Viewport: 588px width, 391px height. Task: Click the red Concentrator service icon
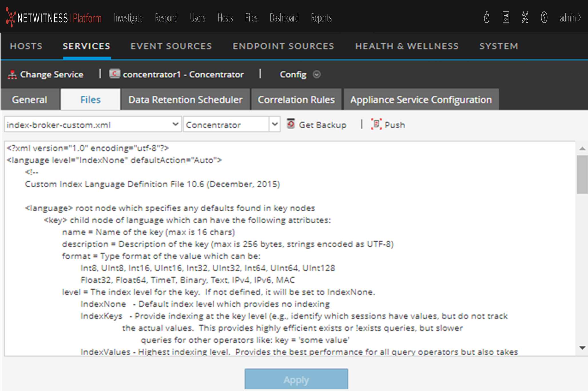pos(115,74)
